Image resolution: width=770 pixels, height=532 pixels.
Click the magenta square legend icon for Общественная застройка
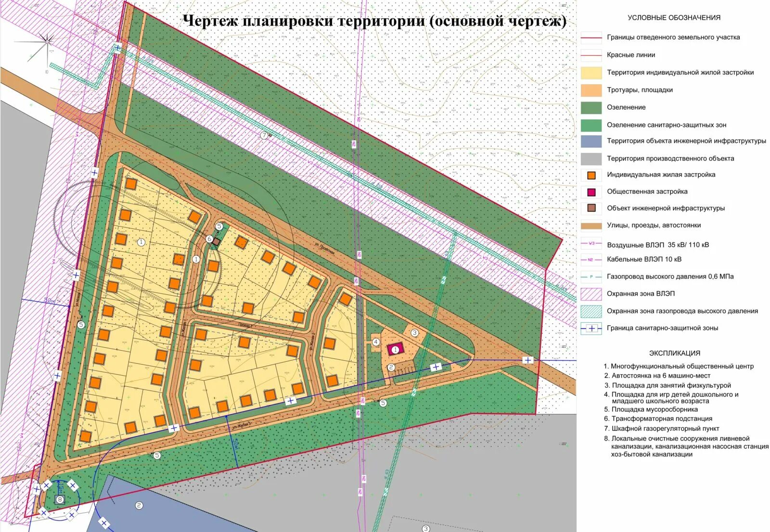click(591, 192)
